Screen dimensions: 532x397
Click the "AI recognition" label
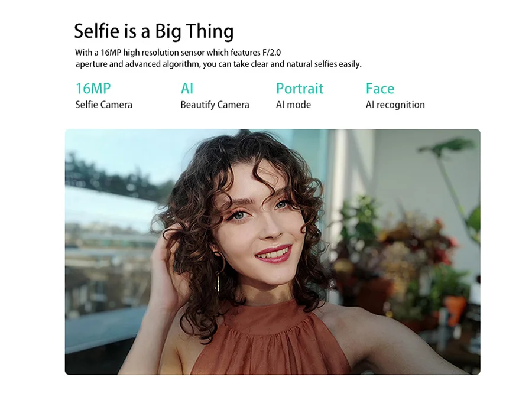click(395, 105)
